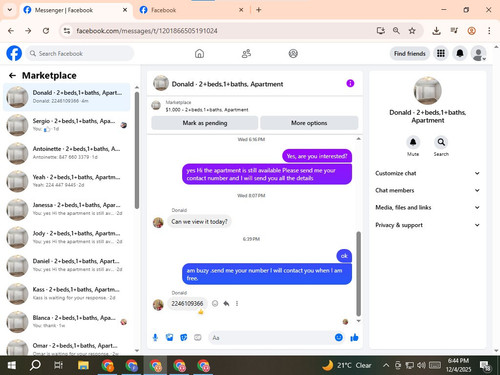This screenshot has width=500, height=375.
Task: Open Jody conversation in list
Action: pyautogui.click(x=67, y=237)
